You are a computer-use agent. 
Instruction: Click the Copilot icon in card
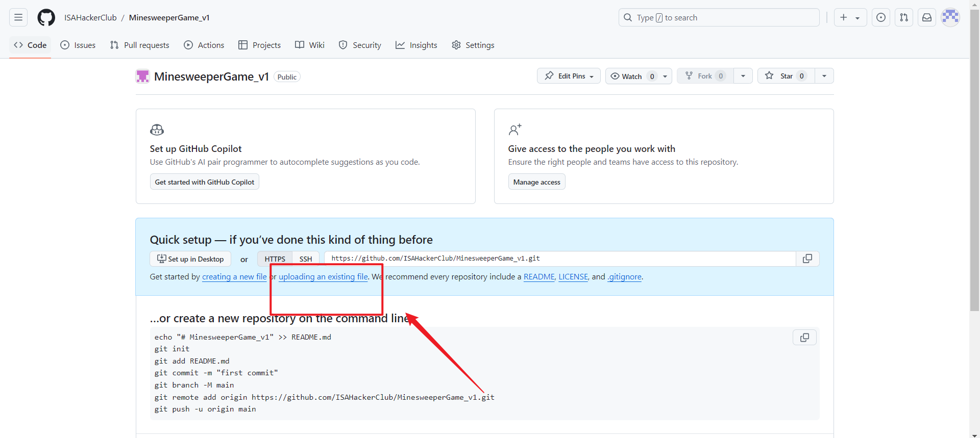157,130
